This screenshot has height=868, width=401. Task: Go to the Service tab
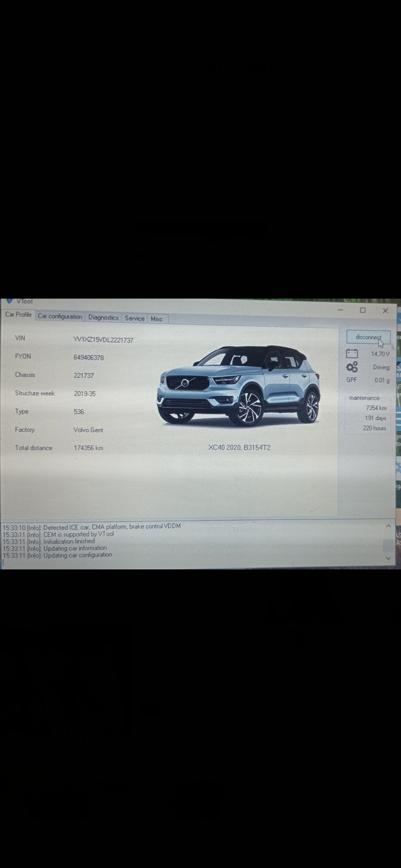[134, 318]
